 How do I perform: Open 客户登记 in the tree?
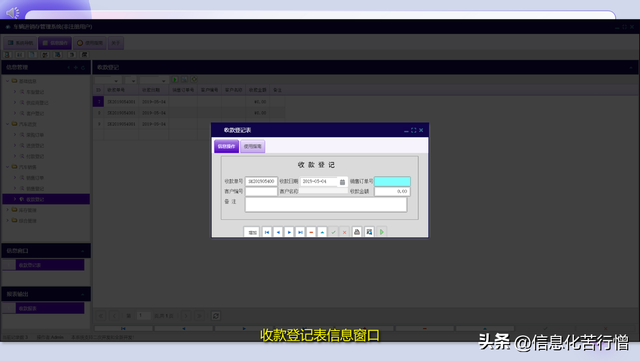click(35, 113)
